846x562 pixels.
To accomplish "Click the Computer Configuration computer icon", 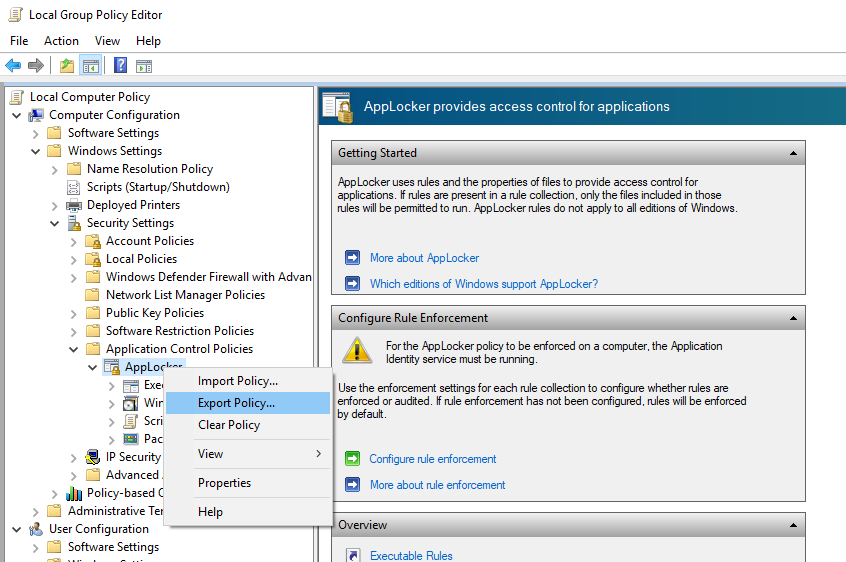I will point(36,115).
